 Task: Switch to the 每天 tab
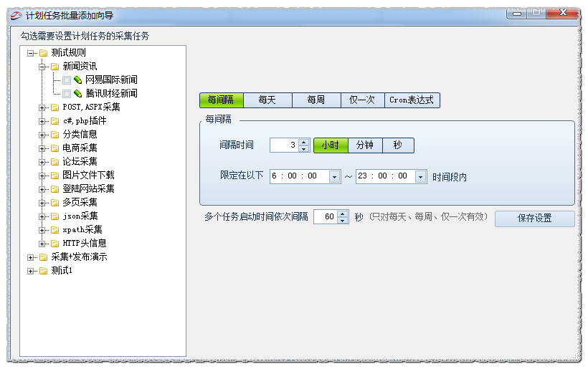[267, 100]
